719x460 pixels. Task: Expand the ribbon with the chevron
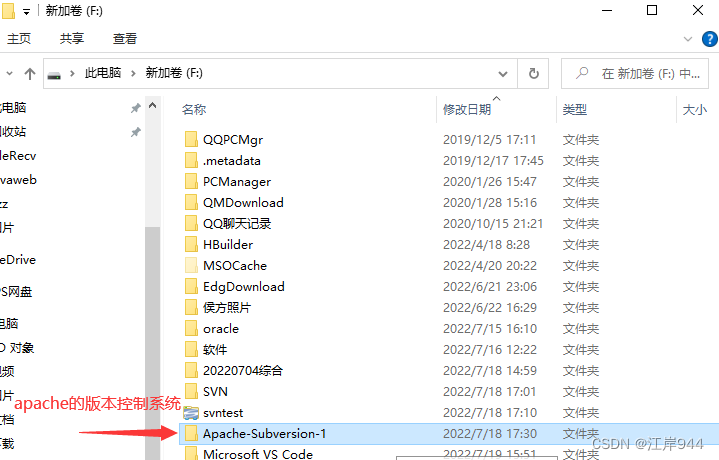point(688,39)
